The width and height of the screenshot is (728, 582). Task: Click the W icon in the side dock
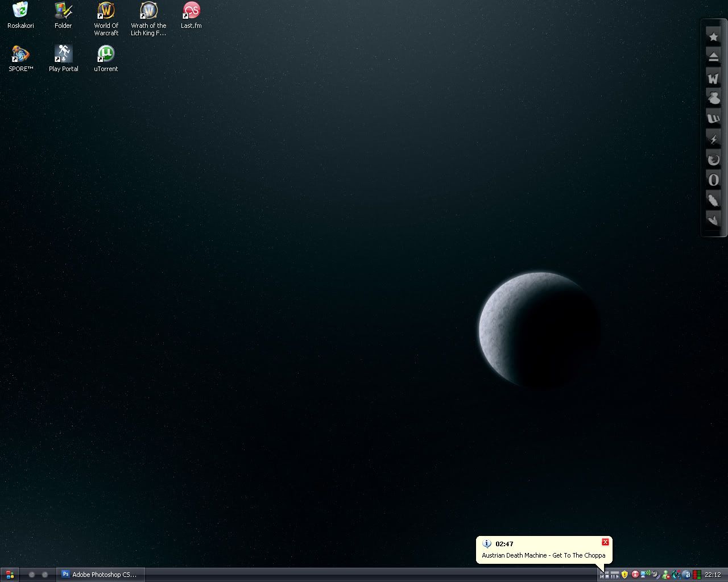[713, 78]
